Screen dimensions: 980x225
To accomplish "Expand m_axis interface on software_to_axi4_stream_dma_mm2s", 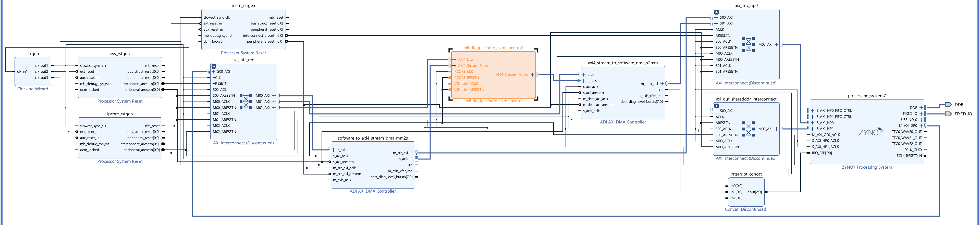I will [412, 159].
